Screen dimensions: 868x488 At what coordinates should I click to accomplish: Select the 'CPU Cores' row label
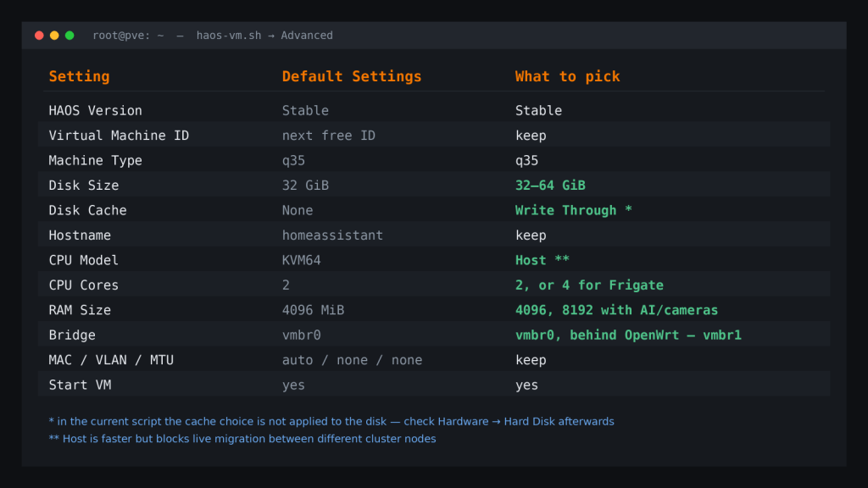[84, 285]
